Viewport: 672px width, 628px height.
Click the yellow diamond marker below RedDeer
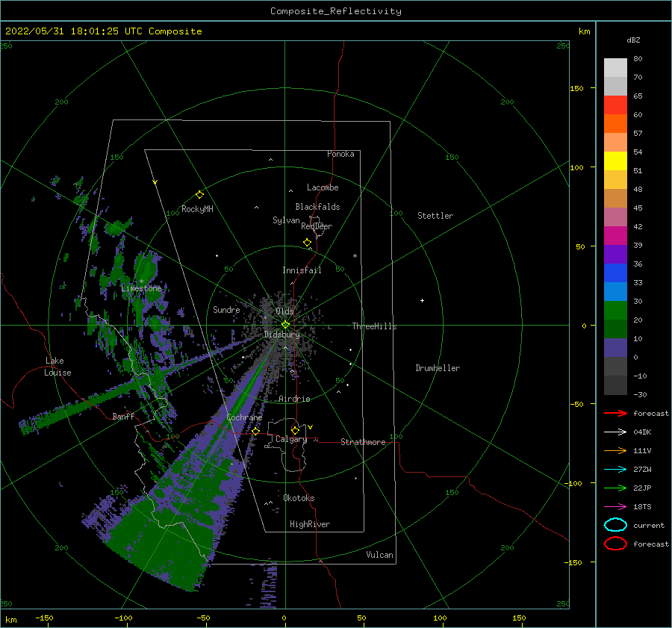click(308, 243)
